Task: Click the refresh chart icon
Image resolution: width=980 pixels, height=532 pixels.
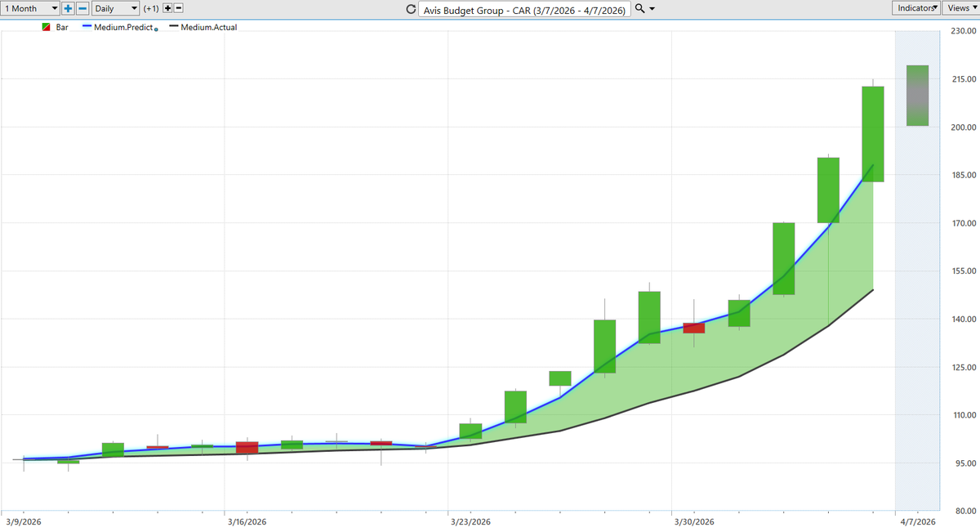Action: [x=411, y=9]
